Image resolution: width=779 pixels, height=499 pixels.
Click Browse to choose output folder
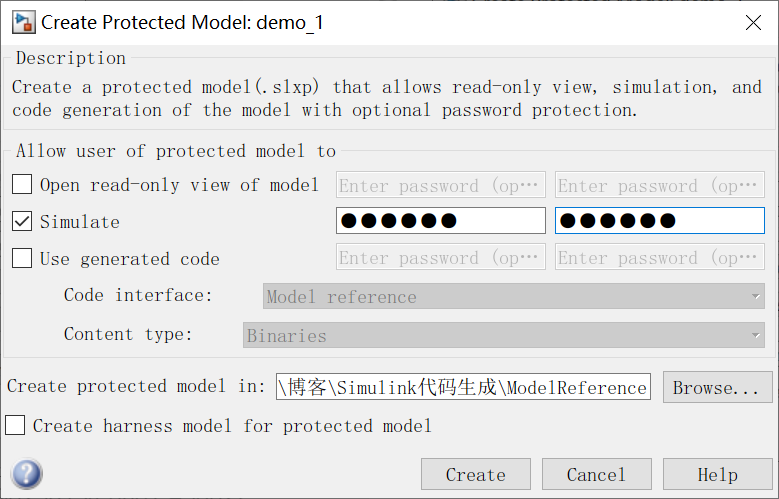(x=717, y=387)
